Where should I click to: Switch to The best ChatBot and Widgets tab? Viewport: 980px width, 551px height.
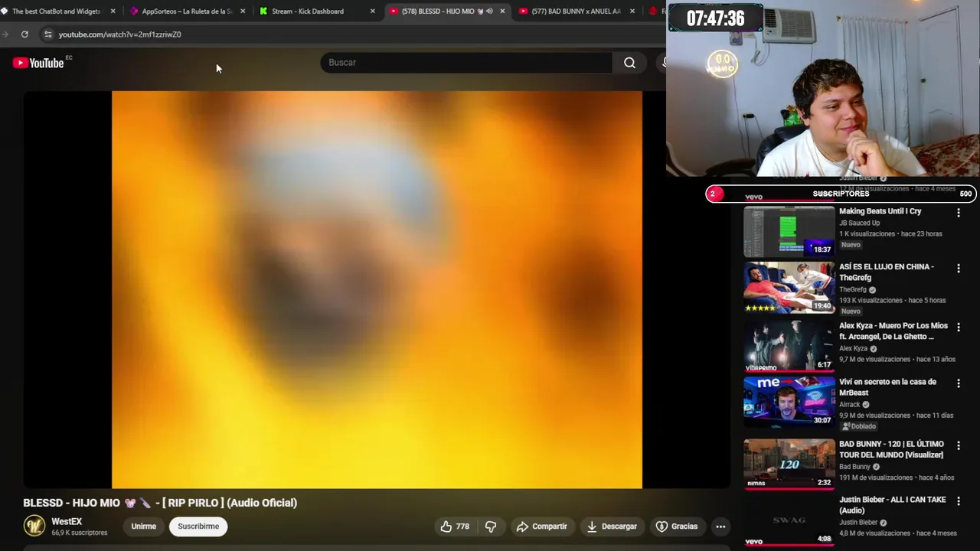coord(55,11)
